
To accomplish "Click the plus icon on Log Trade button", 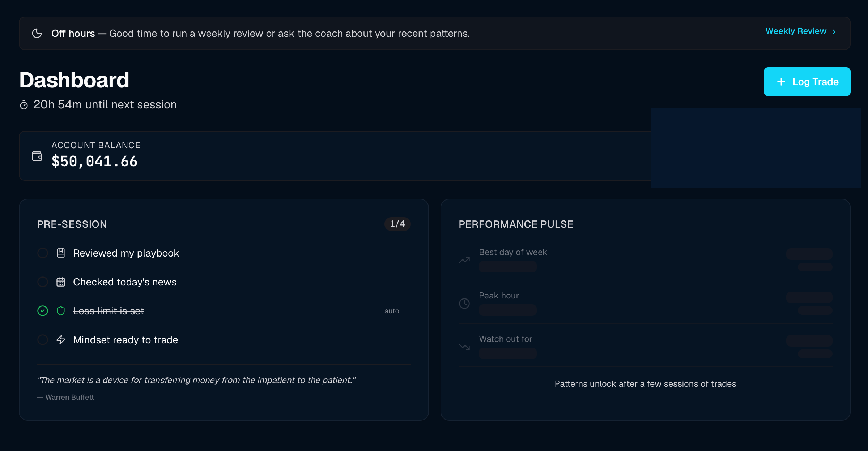I will (781, 82).
